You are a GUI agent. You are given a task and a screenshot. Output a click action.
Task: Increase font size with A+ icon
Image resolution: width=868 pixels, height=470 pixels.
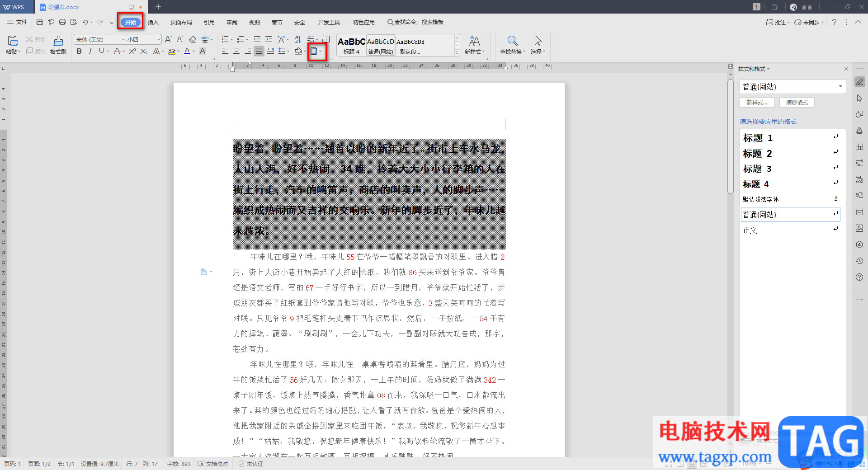pos(168,40)
